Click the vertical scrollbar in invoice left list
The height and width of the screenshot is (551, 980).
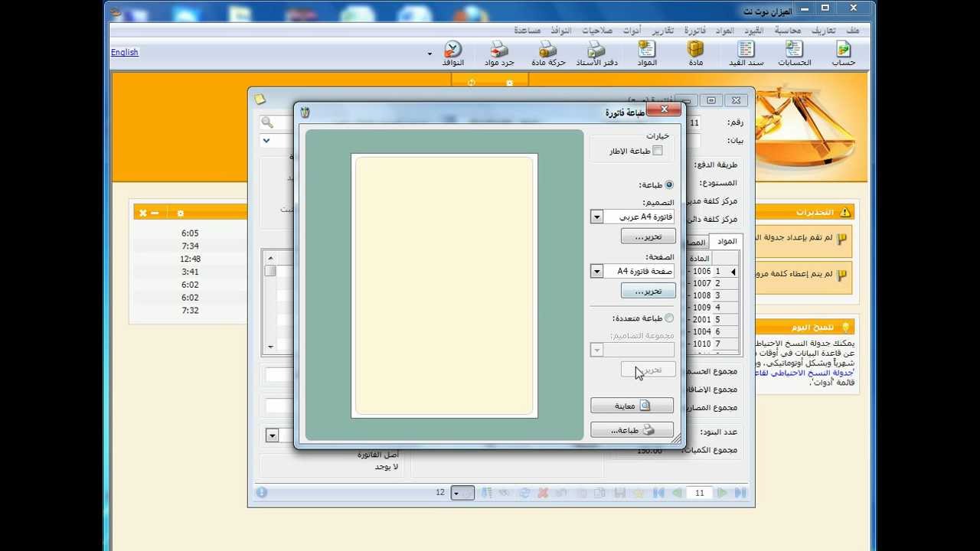[x=270, y=301]
